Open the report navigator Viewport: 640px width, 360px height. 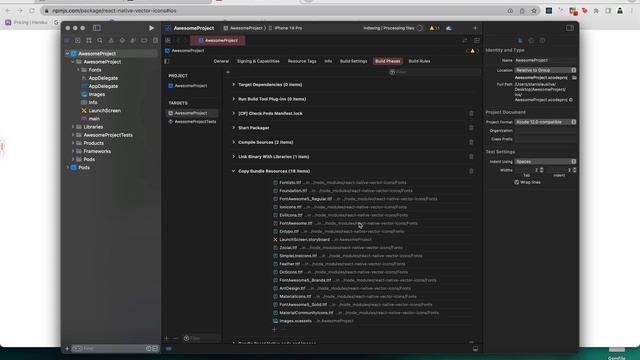coord(155,40)
